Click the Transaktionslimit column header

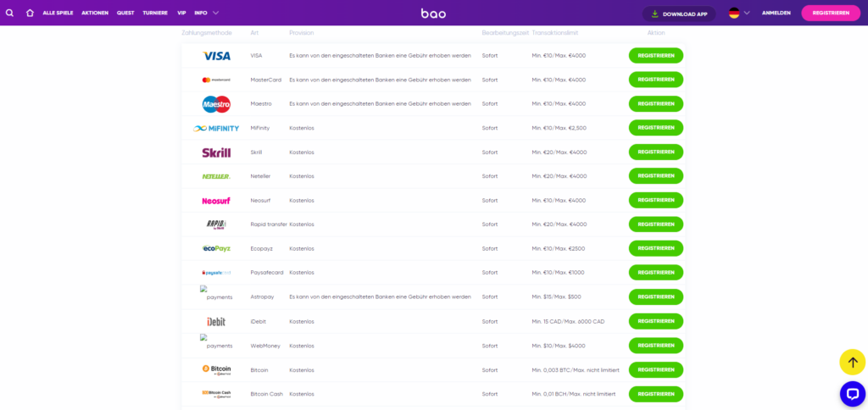(555, 33)
